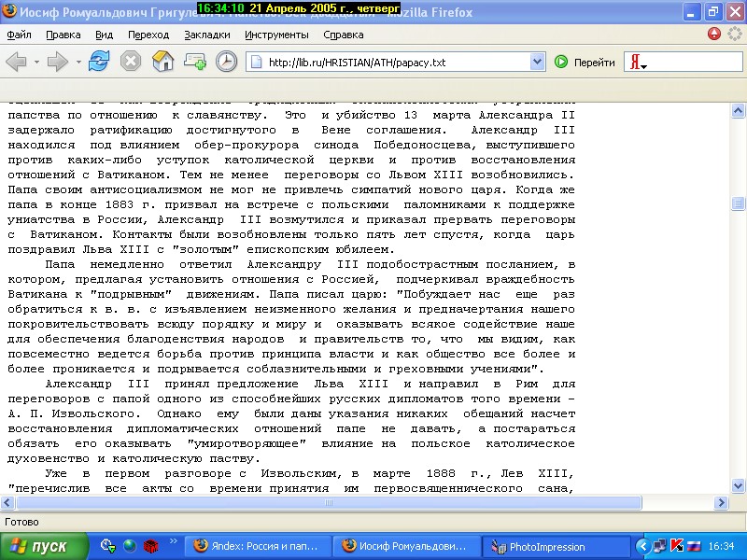Click the Forward navigation arrow
The height and width of the screenshot is (560, 747).
pyautogui.click(x=57, y=63)
